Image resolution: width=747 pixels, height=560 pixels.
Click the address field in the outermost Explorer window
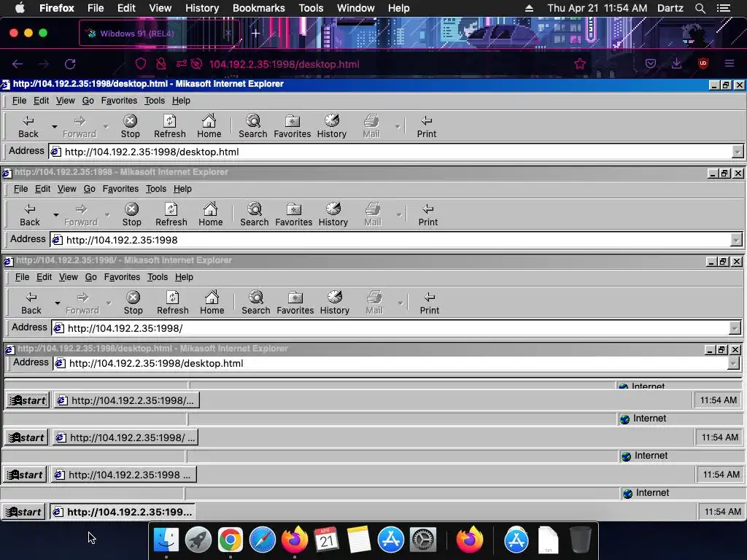[390, 152]
